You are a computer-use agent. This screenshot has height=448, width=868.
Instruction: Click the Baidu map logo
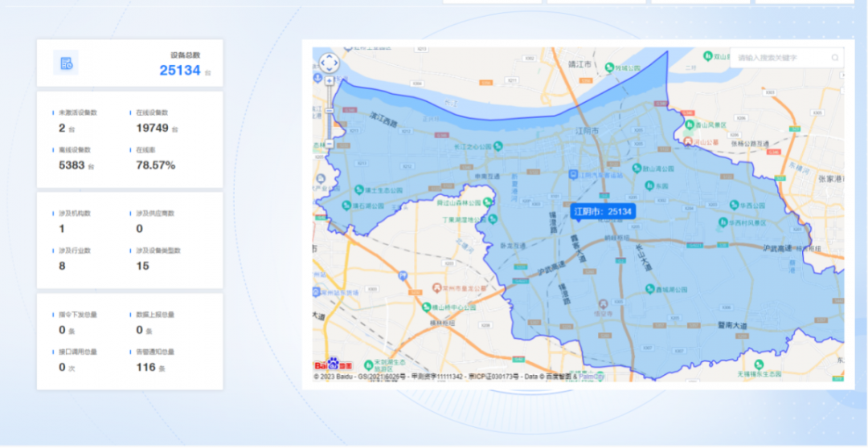(327, 365)
